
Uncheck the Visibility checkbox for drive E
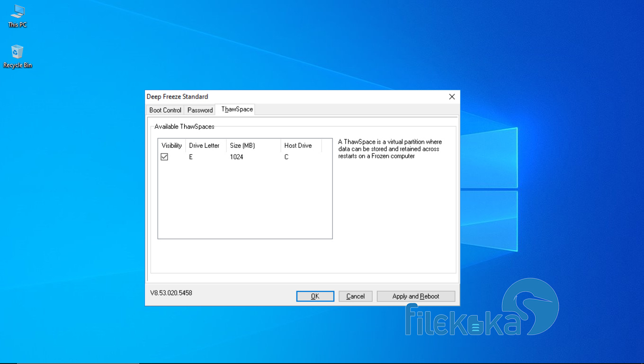click(164, 157)
